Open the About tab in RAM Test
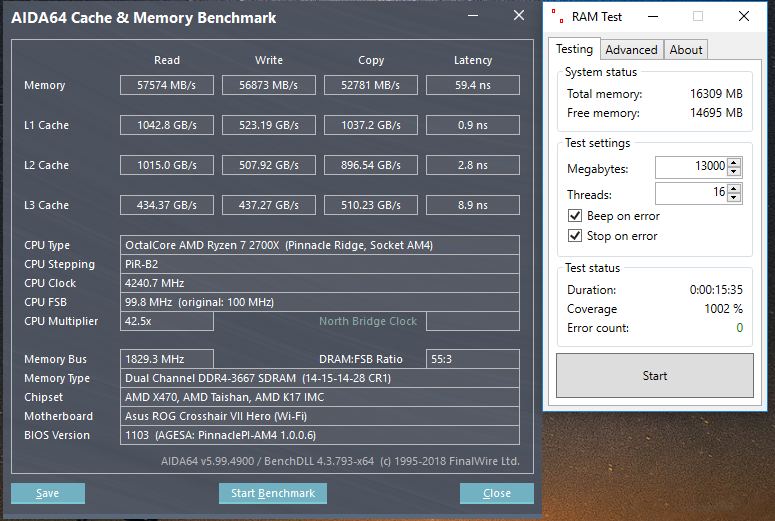Image resolution: width=775 pixels, height=521 pixels. point(686,50)
